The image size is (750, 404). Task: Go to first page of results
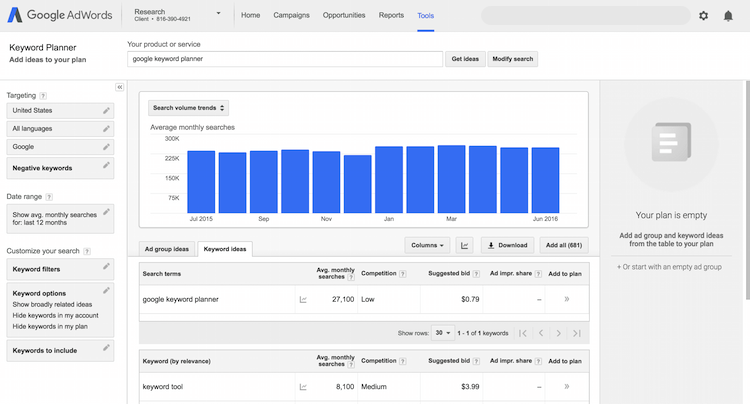click(x=523, y=333)
